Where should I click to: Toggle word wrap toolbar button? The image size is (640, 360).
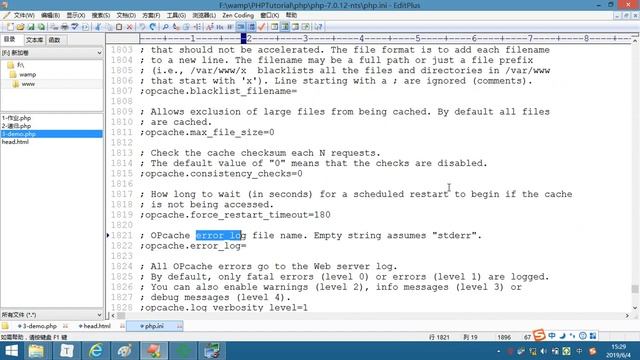[x=230, y=27]
